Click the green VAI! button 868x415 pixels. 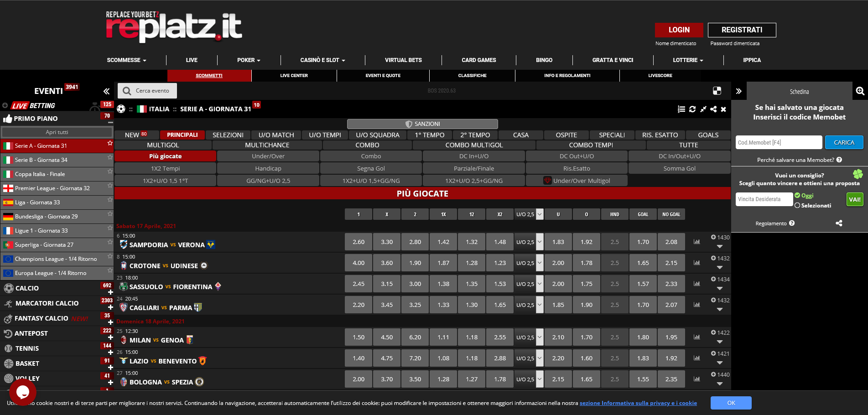[855, 199]
